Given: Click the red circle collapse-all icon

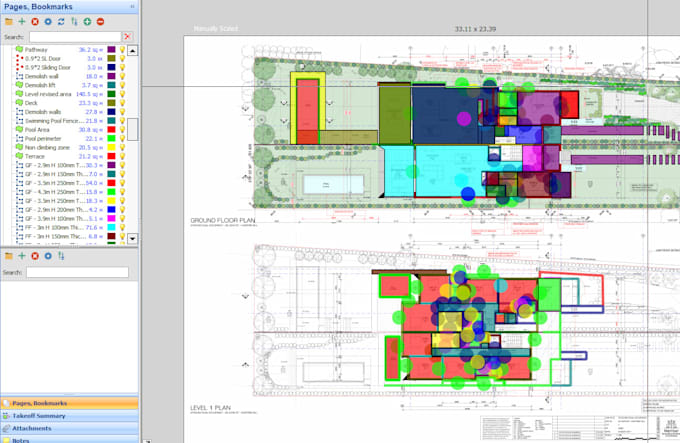Looking at the screenshot, I should 100,22.
